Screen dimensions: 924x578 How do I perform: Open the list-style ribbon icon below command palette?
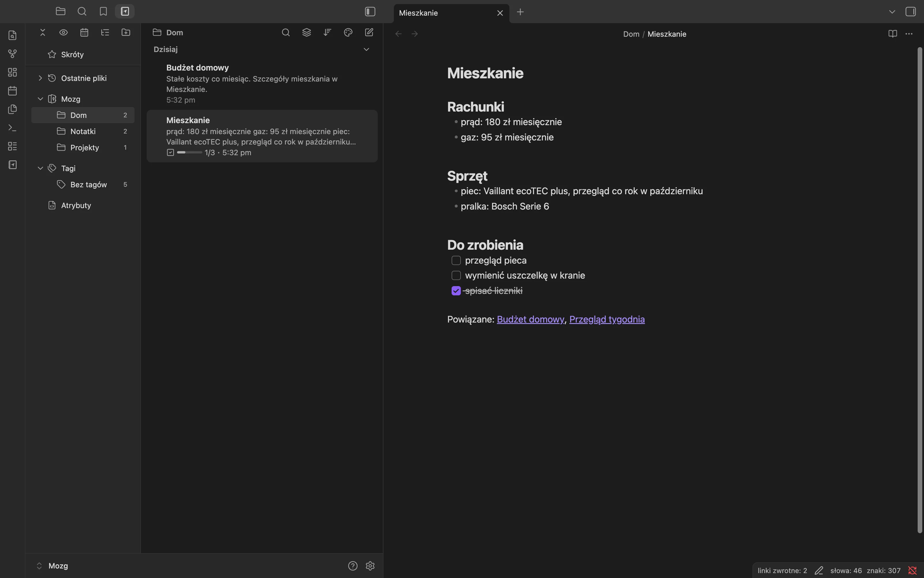[13, 147]
